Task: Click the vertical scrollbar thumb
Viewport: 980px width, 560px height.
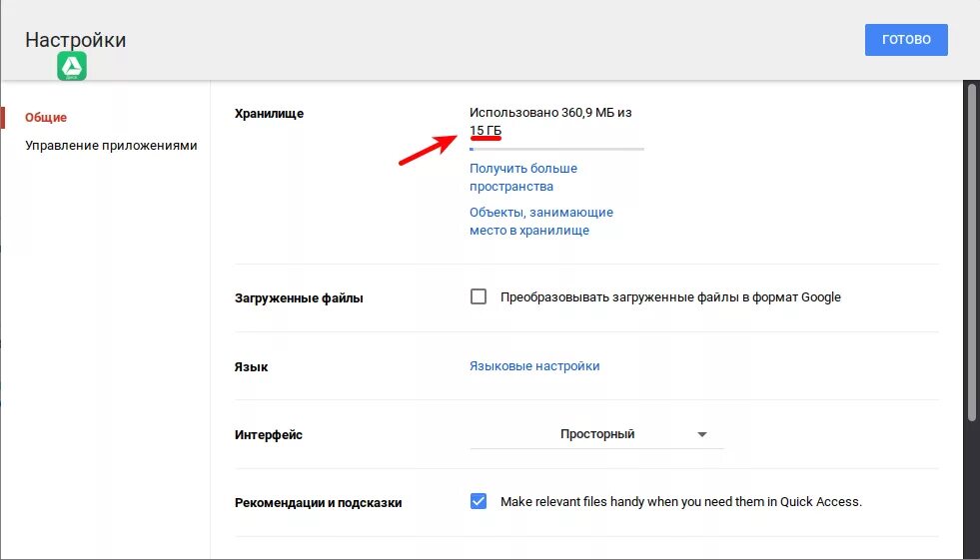Action: pyautogui.click(x=972, y=253)
